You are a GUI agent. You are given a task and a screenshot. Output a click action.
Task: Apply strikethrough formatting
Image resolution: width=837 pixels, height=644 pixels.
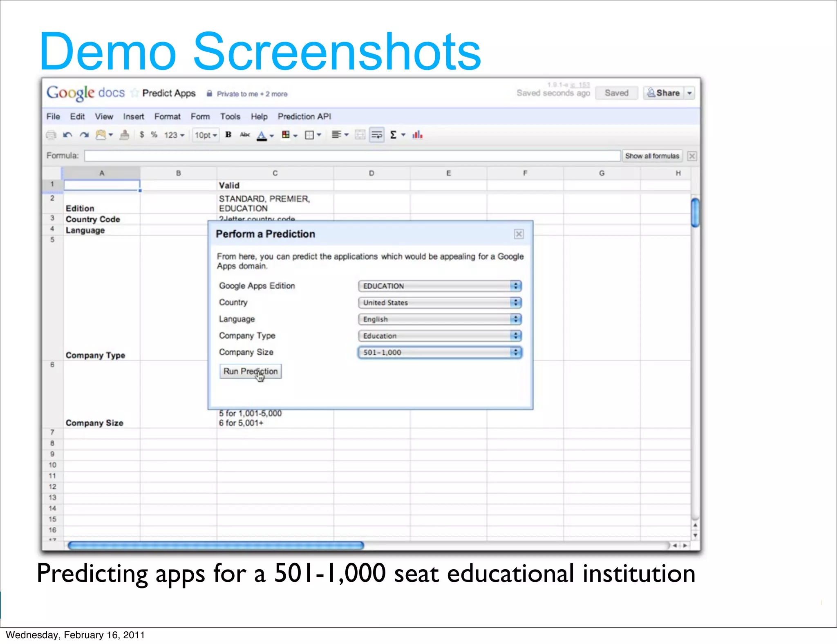[245, 134]
